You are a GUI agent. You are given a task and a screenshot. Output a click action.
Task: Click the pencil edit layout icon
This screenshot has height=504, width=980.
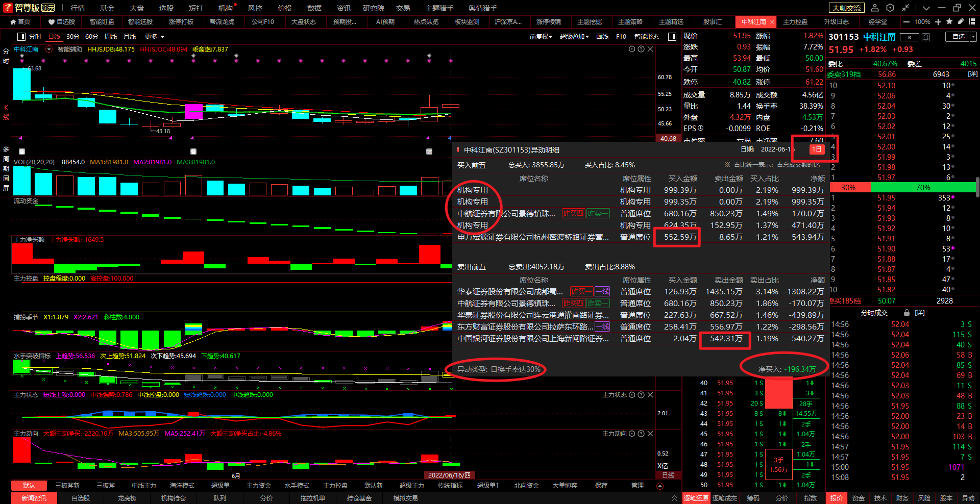[x=961, y=21]
